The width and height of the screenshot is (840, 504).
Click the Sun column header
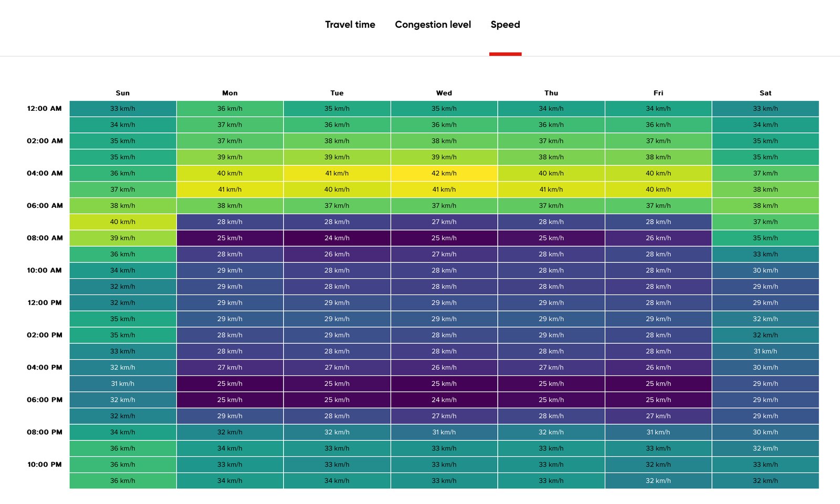123,93
